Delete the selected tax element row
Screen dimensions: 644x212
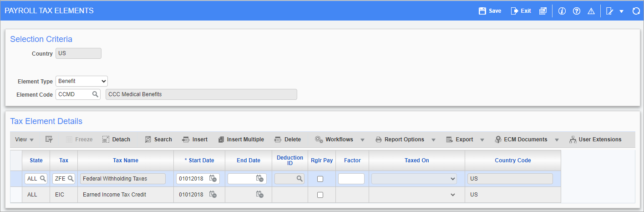click(x=288, y=140)
